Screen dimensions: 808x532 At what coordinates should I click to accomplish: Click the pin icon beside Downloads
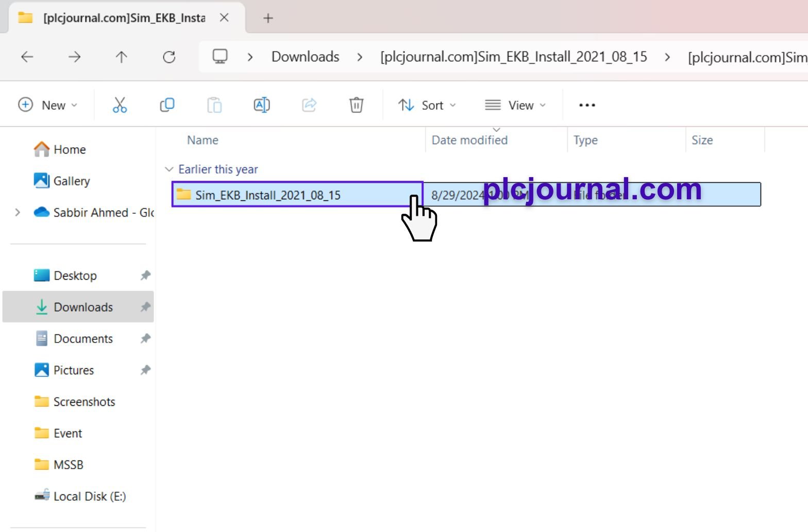pos(145,307)
